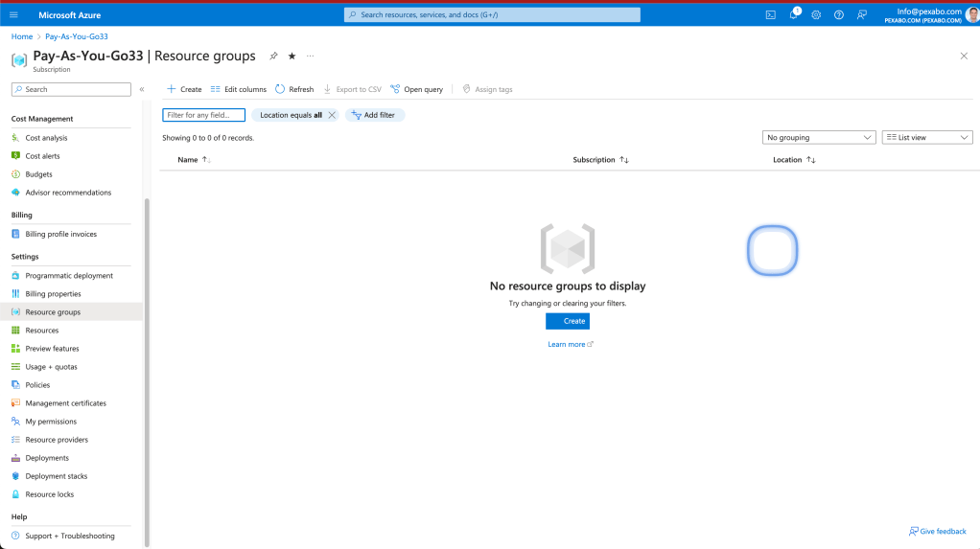Click Create in the command bar
Image resolution: width=980 pixels, height=549 pixels.
coord(184,89)
